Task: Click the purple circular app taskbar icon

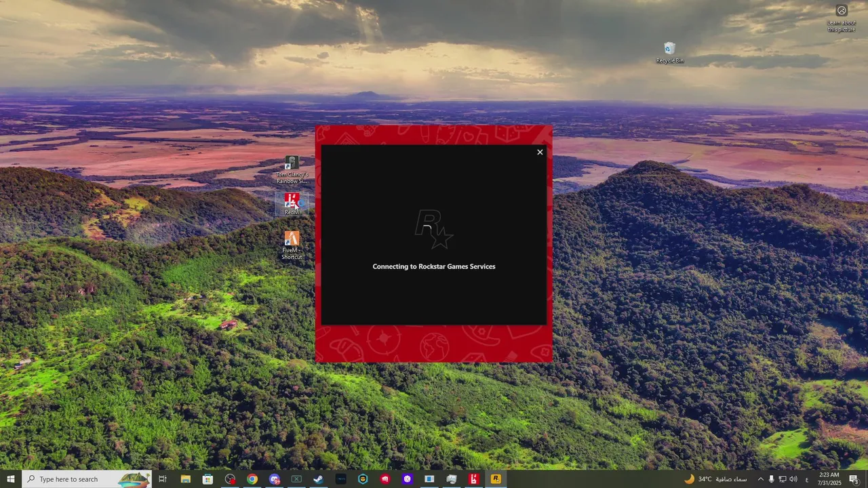Action: (x=407, y=479)
